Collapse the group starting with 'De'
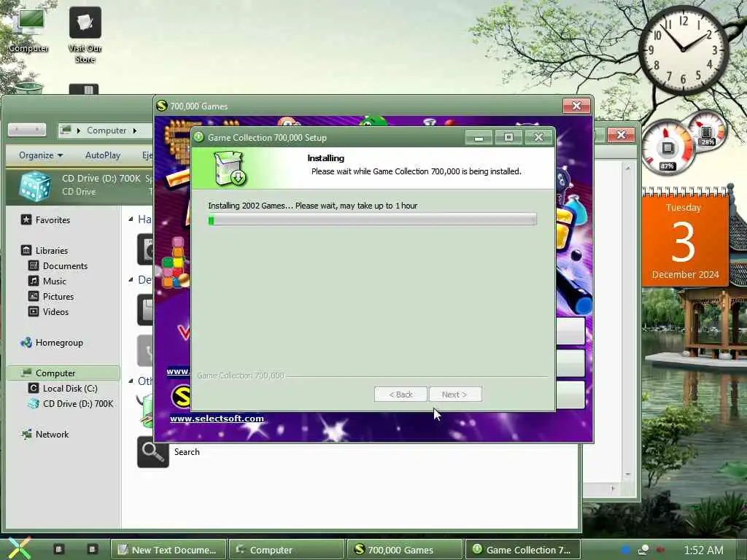747x560 pixels. click(x=131, y=279)
